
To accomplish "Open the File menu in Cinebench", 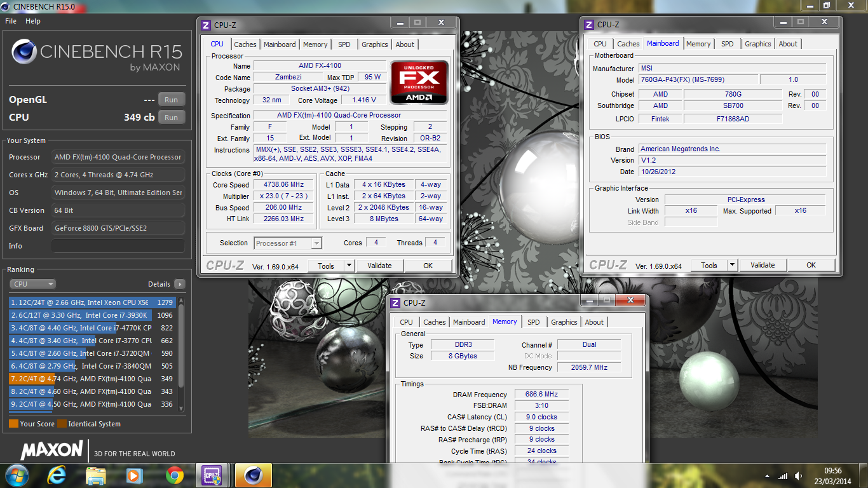I will [x=11, y=21].
